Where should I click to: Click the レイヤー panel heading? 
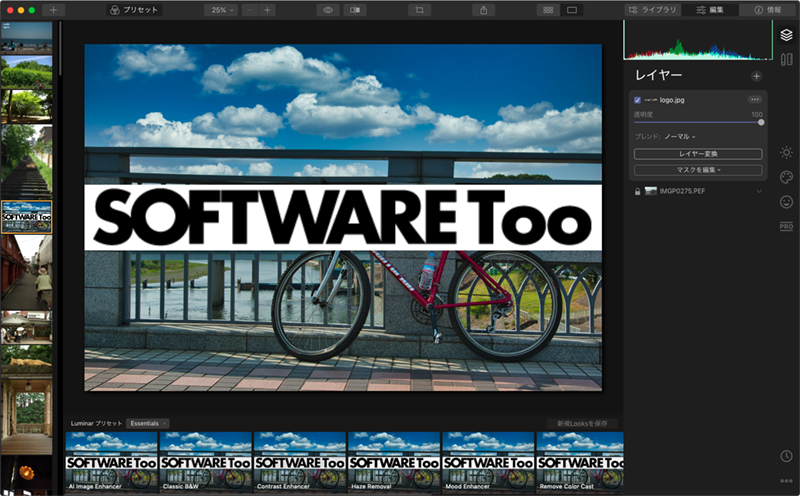(x=658, y=76)
